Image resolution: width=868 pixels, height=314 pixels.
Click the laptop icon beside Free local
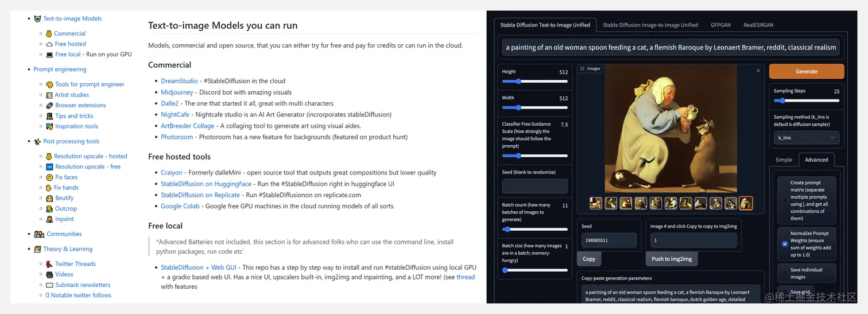click(x=49, y=55)
